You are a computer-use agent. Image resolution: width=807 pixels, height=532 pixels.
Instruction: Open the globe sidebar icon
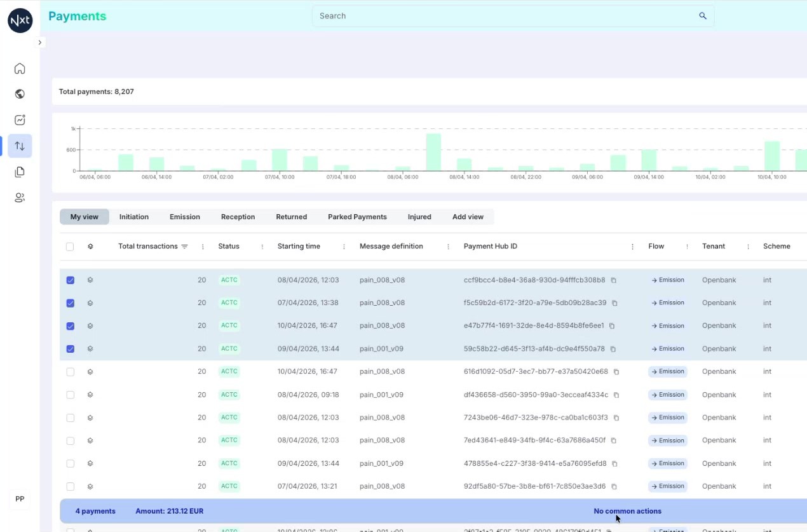pos(20,94)
